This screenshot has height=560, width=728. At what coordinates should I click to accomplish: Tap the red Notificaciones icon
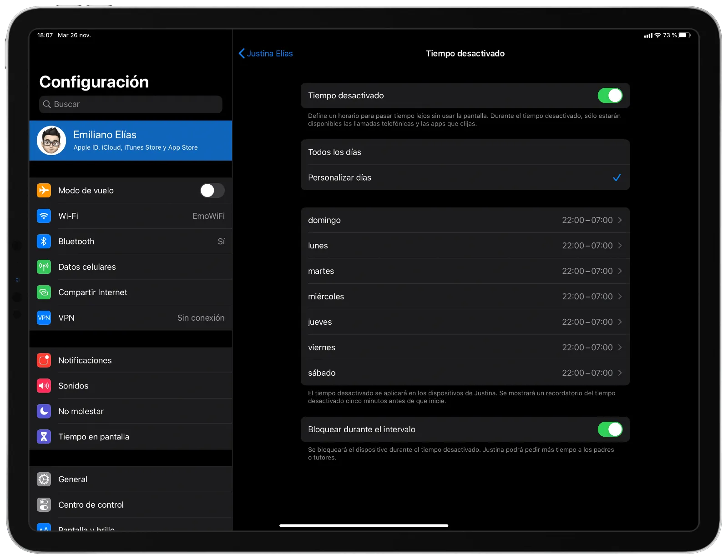pyautogui.click(x=44, y=360)
